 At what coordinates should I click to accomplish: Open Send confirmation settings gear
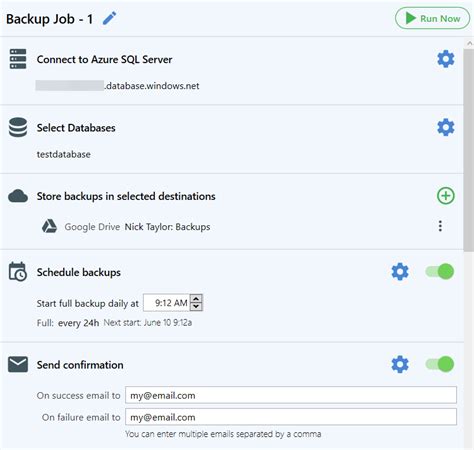400,364
